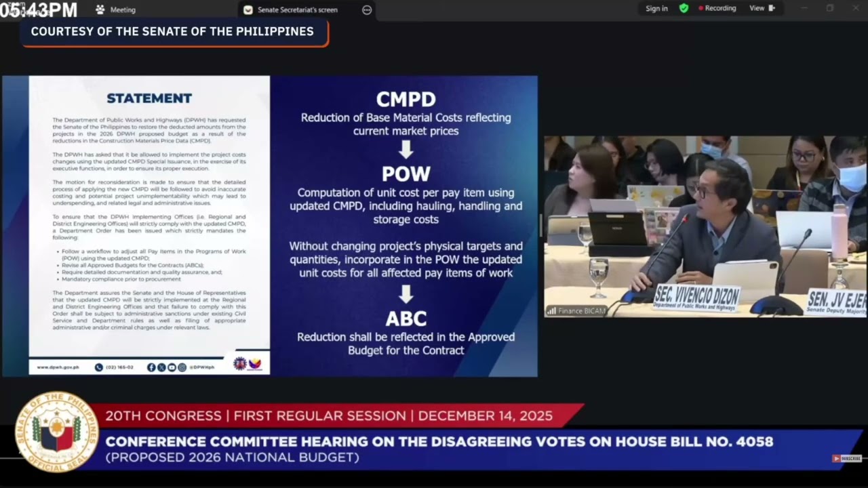Open the three-dot share options menu

click(x=367, y=9)
